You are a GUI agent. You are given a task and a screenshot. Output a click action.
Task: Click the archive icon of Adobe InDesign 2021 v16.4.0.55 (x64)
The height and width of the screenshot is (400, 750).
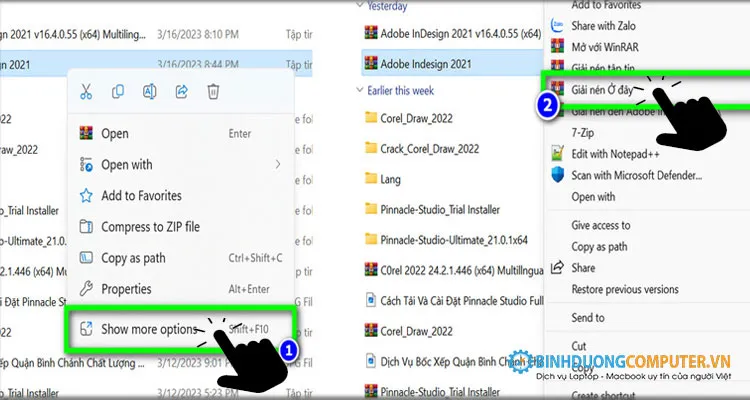(371, 33)
